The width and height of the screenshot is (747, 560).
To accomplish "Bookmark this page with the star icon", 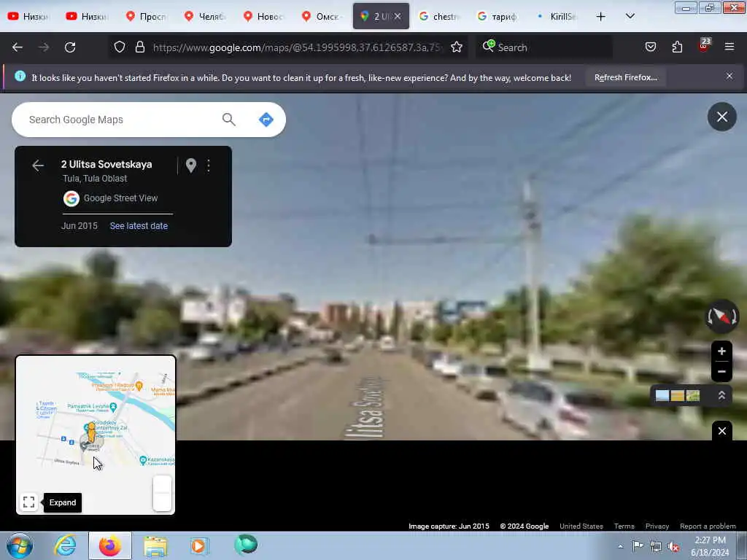I will (x=457, y=47).
